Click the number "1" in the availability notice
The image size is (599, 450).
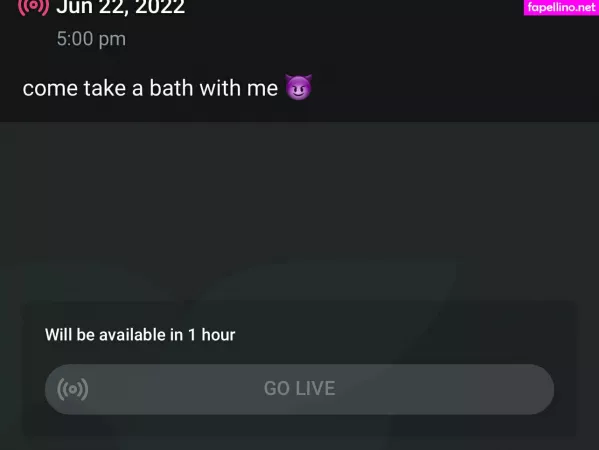192,335
